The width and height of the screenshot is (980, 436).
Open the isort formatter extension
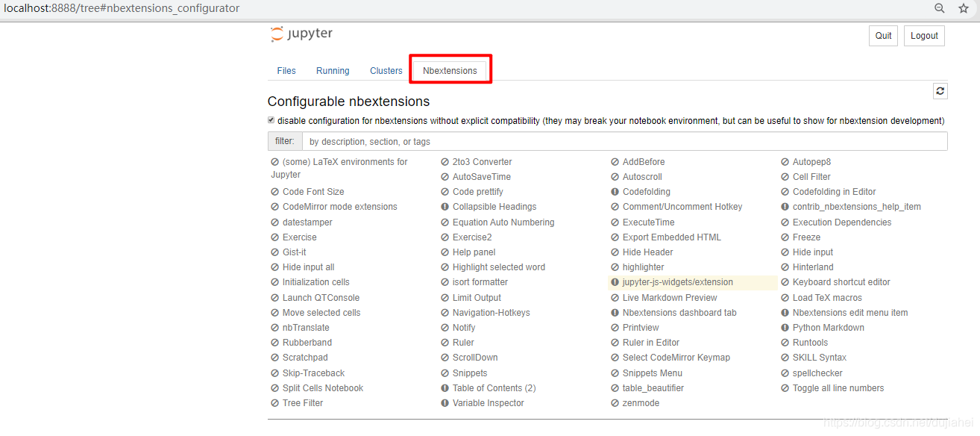pyautogui.click(x=480, y=282)
